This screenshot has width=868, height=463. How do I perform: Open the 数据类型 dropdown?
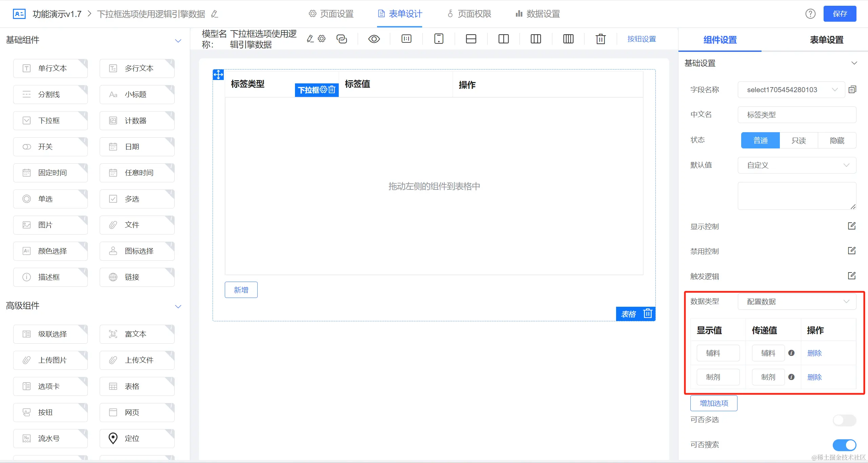[x=797, y=301]
